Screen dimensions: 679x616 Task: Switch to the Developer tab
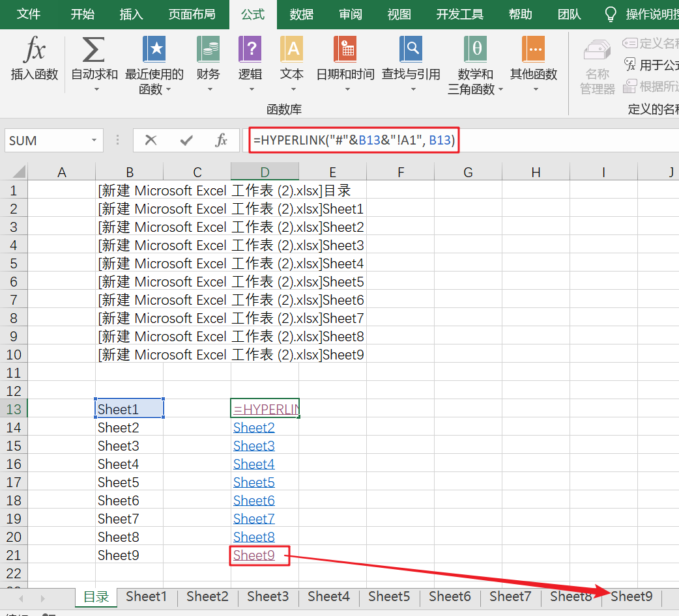click(459, 14)
